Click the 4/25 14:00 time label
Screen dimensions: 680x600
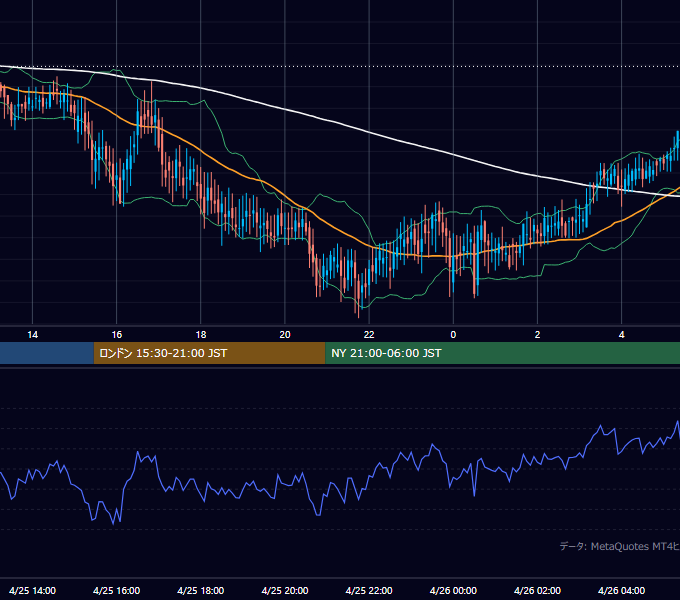tap(33, 590)
